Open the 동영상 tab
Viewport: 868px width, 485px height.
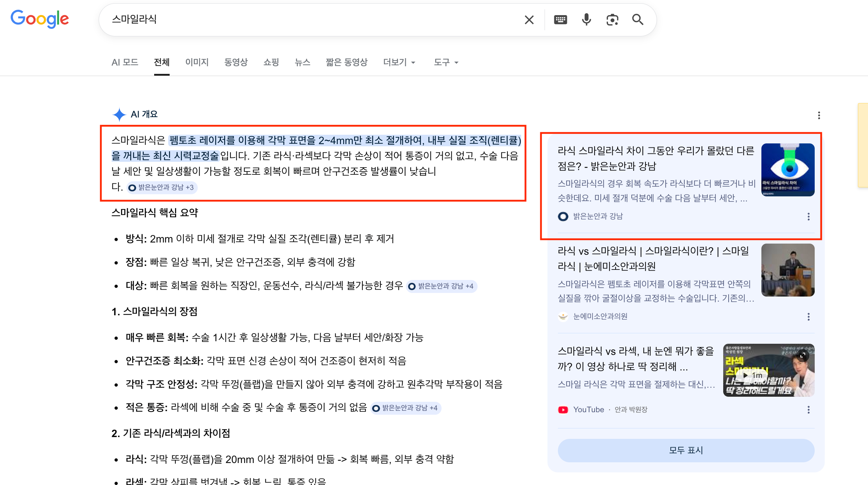tap(236, 62)
